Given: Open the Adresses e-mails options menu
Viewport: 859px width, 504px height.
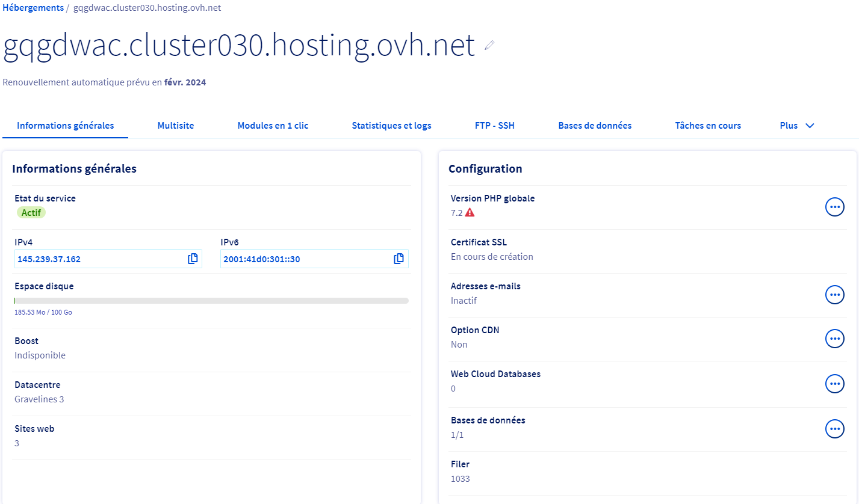Looking at the screenshot, I should coord(834,295).
